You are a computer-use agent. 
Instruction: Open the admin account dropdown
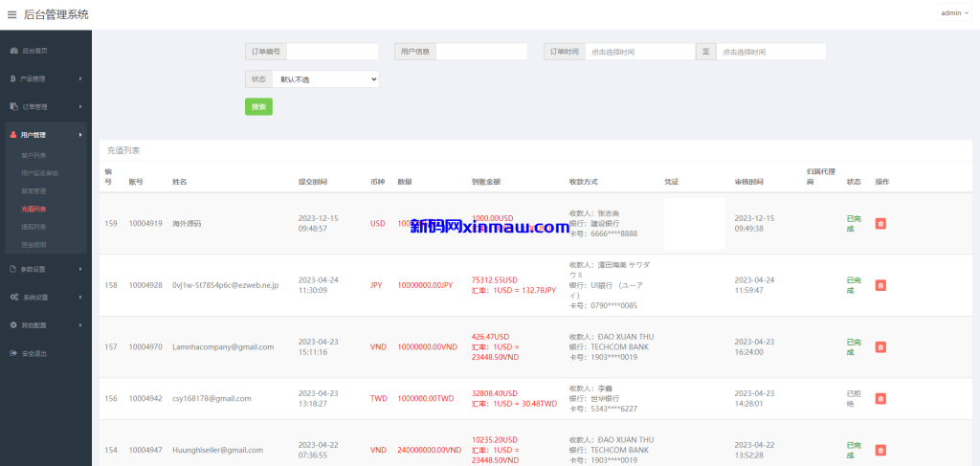pyautogui.click(x=954, y=13)
